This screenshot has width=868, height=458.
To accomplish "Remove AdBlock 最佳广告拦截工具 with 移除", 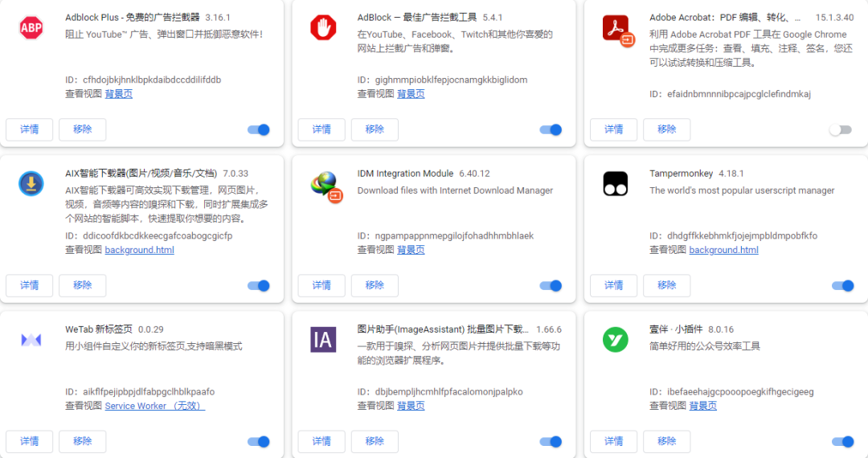I will click(x=375, y=129).
